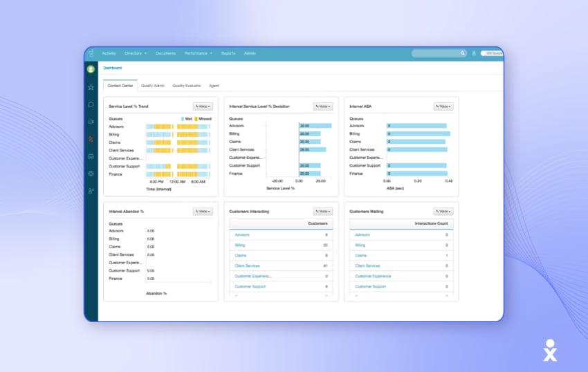588x372 pixels.
Task: Open Voice dropdown on Interval ASA panel
Action: [x=443, y=106]
